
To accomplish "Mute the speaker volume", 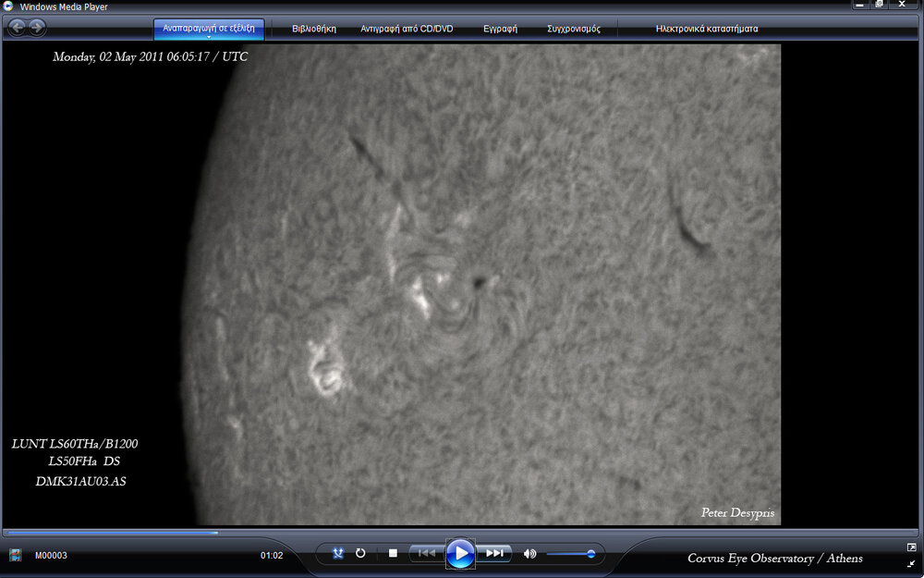I will coord(529,554).
